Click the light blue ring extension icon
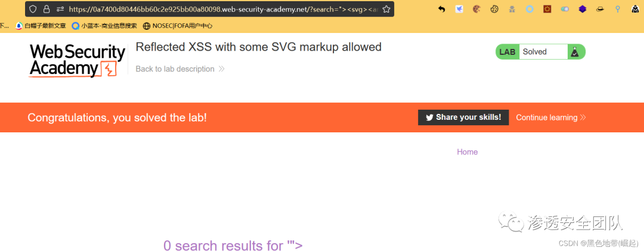The image size is (644, 251). [x=530, y=9]
